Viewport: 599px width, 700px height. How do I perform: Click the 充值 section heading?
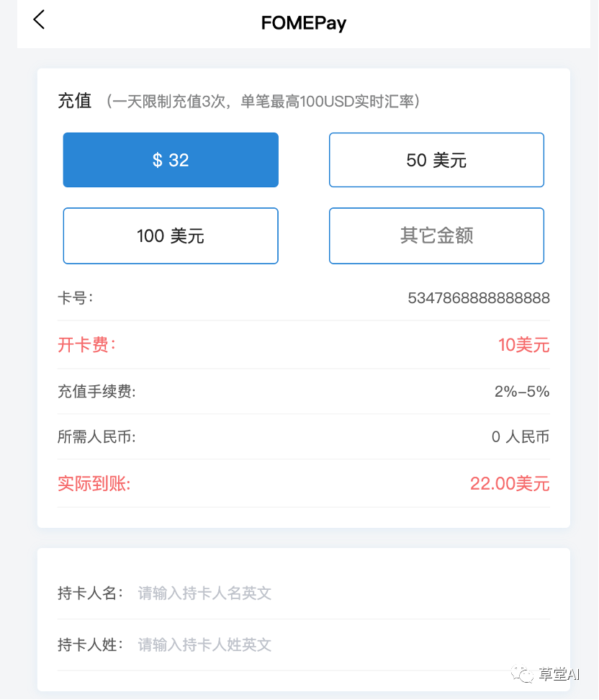[75, 102]
